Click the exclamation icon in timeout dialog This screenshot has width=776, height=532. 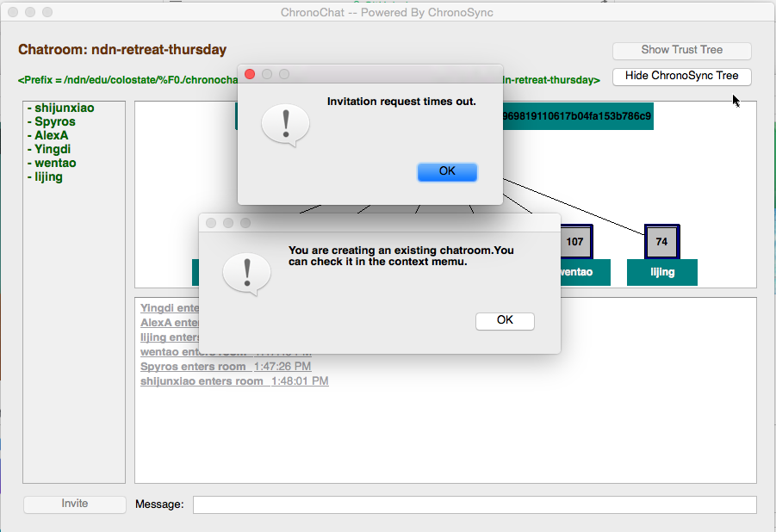[285, 125]
